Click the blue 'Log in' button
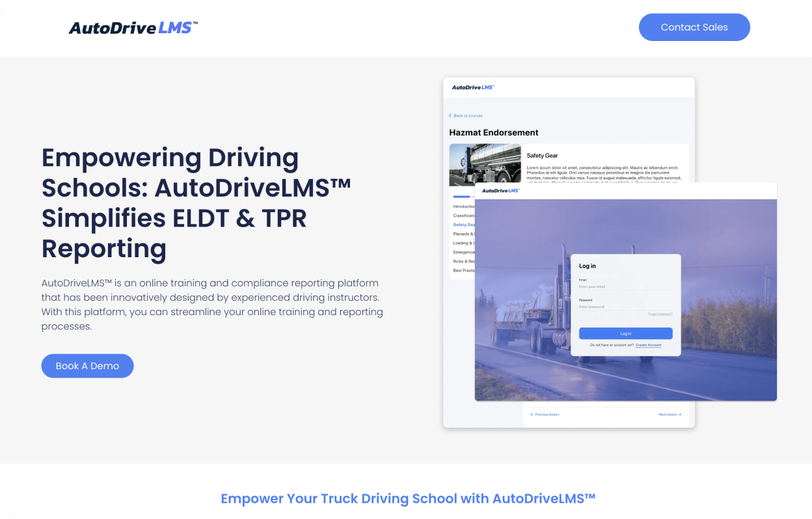The width and height of the screenshot is (812, 519). [625, 333]
